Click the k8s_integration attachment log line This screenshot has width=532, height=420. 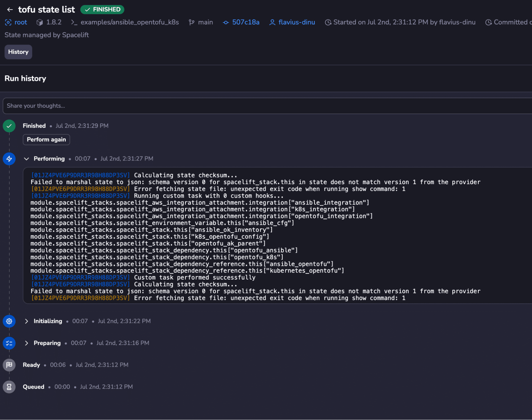point(193,209)
